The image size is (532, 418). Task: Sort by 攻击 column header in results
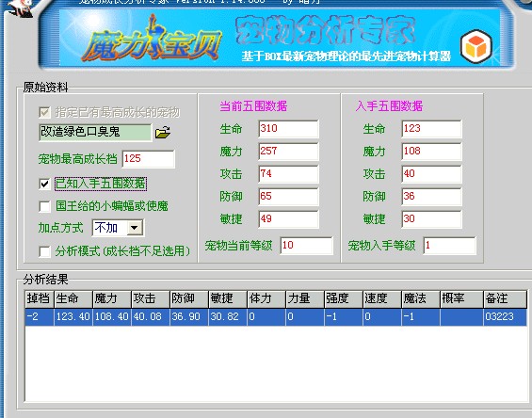click(151, 299)
